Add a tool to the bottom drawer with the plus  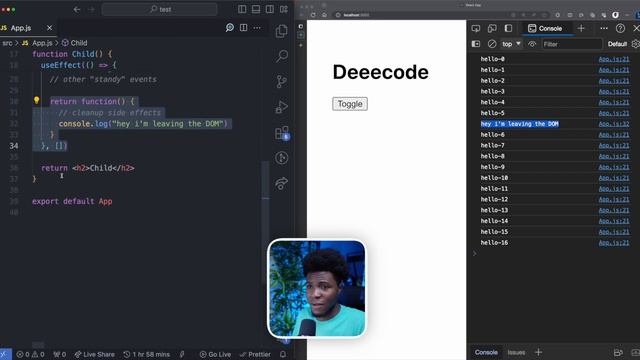(538, 352)
